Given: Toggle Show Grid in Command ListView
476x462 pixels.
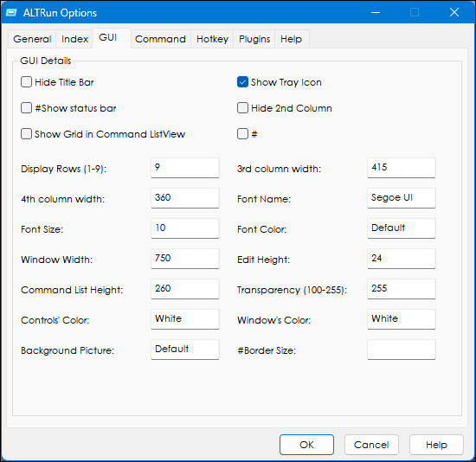Looking at the screenshot, I should pos(26,134).
